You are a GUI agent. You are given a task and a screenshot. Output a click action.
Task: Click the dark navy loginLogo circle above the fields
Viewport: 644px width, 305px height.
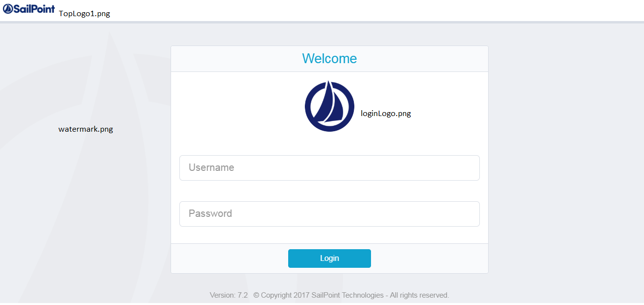pos(329,106)
